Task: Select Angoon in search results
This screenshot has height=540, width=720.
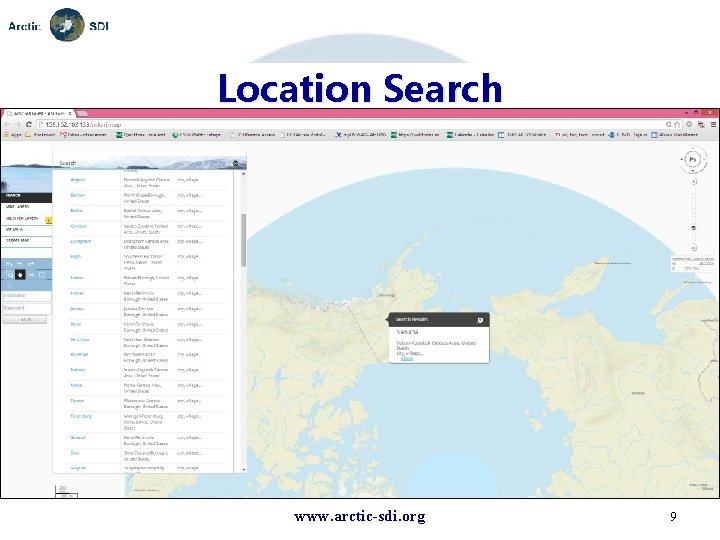Action: [x=78, y=180]
